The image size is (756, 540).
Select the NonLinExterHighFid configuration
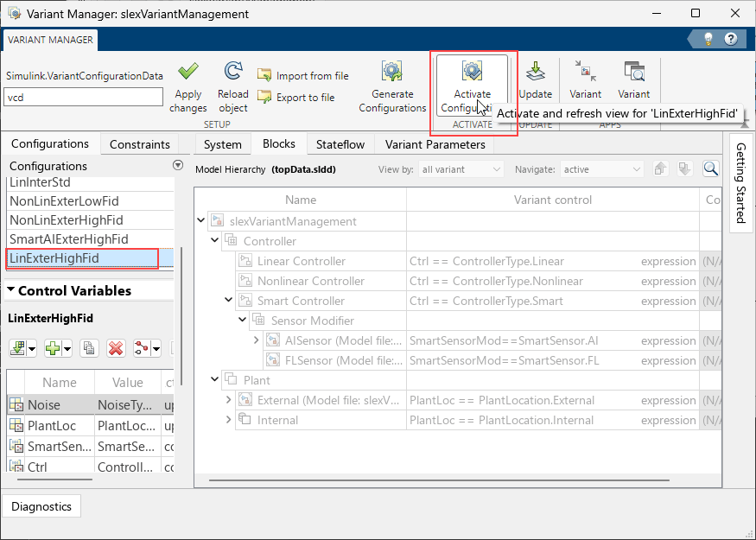(90, 219)
